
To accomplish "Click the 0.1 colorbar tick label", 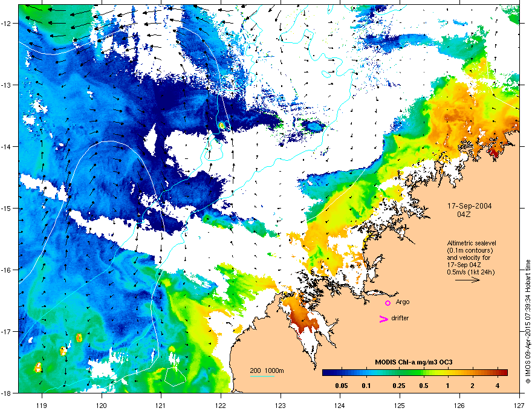I will 366,386.
